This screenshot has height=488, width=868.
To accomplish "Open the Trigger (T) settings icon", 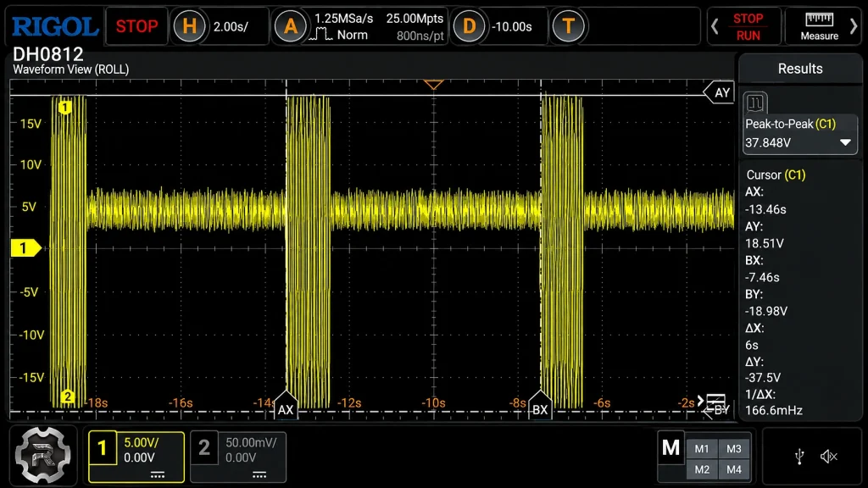I will [x=568, y=26].
